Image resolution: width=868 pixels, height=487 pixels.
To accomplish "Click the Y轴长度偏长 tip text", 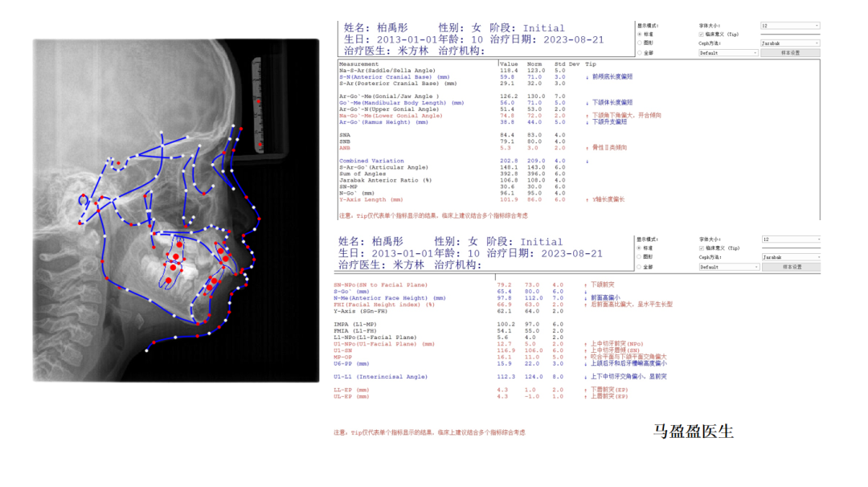I will [x=608, y=200].
